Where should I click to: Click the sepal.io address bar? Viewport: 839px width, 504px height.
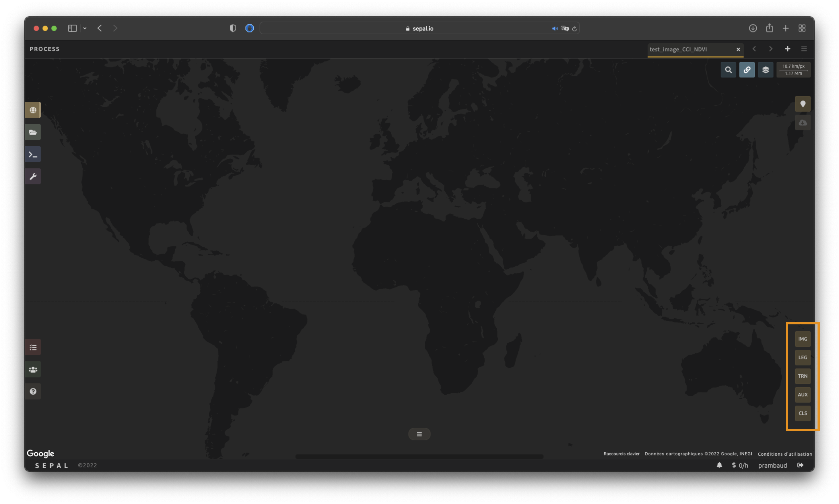(x=419, y=29)
